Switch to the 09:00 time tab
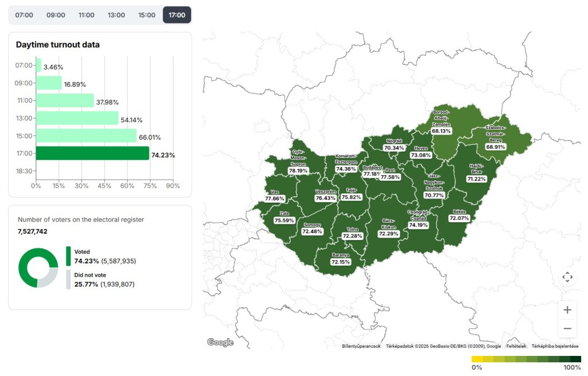Screen dimensions: 588x376 56,15
